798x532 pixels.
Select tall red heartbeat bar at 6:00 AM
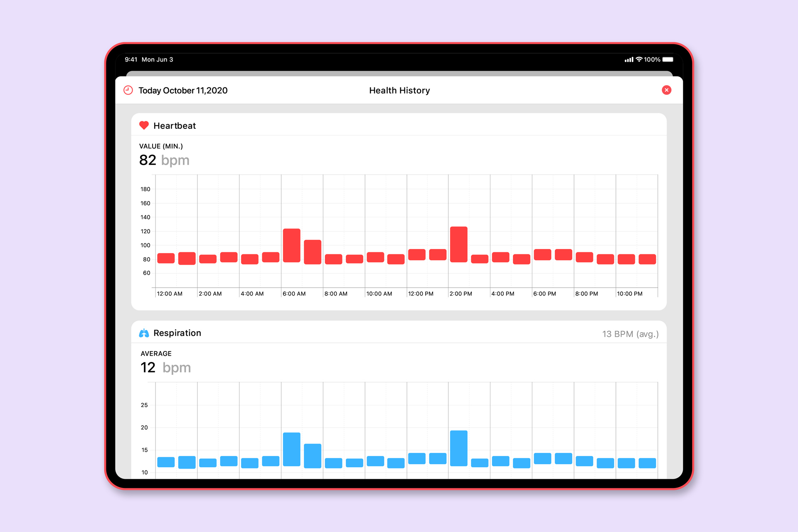(x=291, y=245)
